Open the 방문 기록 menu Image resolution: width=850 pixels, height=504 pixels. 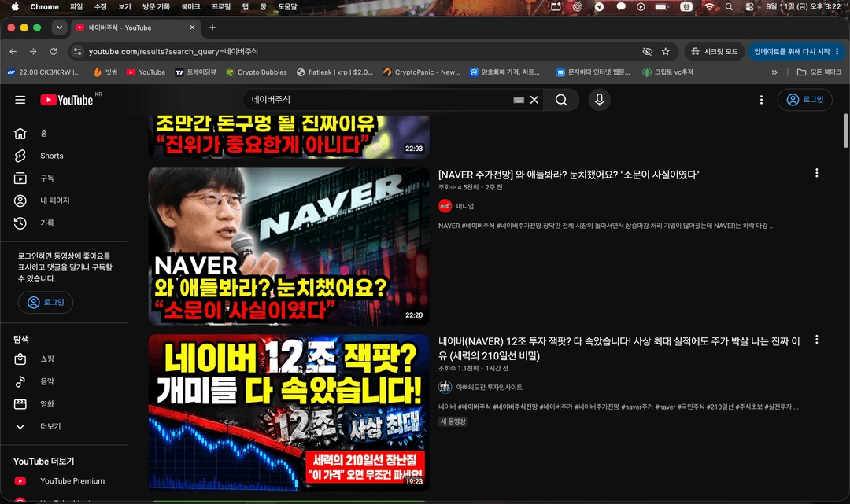click(156, 6)
